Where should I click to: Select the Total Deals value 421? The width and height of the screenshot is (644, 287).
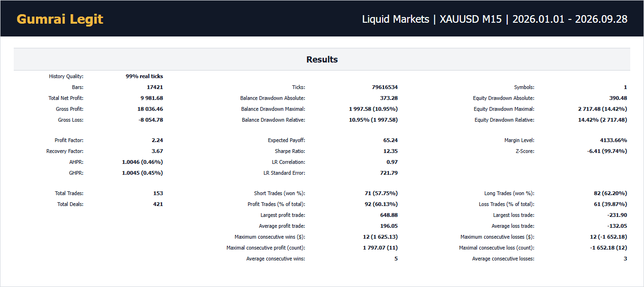158,204
